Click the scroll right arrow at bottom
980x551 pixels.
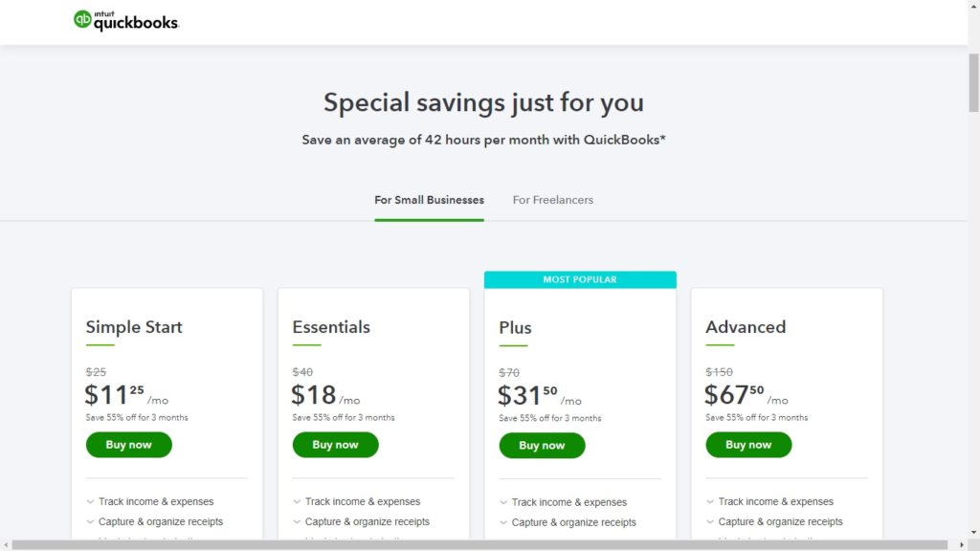(x=961, y=545)
